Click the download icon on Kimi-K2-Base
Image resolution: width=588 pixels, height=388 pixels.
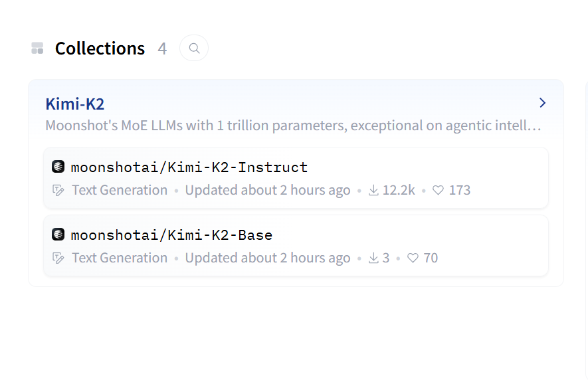[x=373, y=258]
